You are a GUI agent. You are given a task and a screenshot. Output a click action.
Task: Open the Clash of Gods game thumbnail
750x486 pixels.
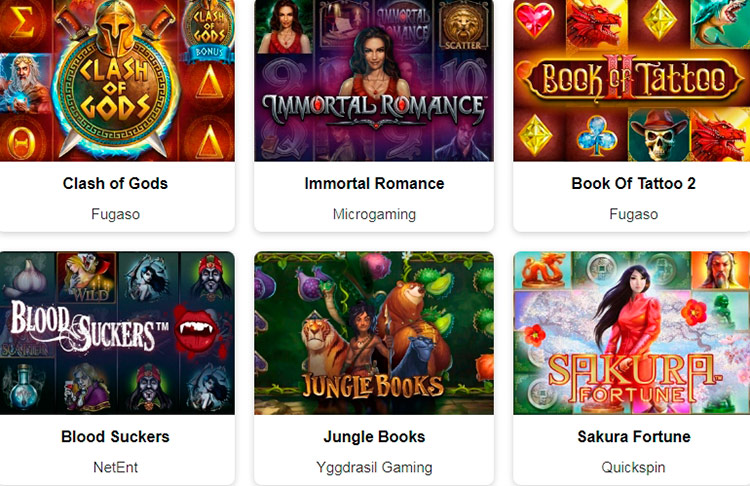(117, 80)
